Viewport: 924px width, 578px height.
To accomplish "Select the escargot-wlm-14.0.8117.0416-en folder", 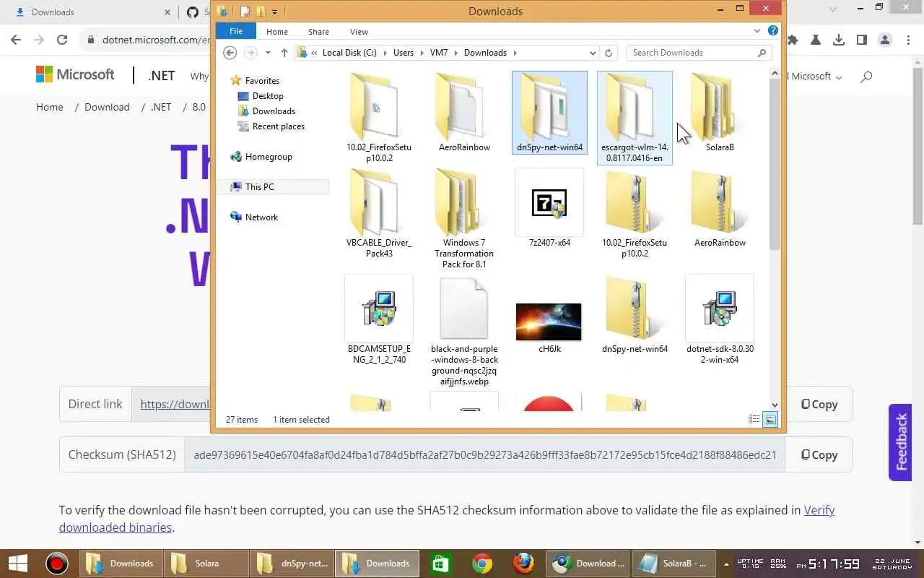I will coord(635,118).
